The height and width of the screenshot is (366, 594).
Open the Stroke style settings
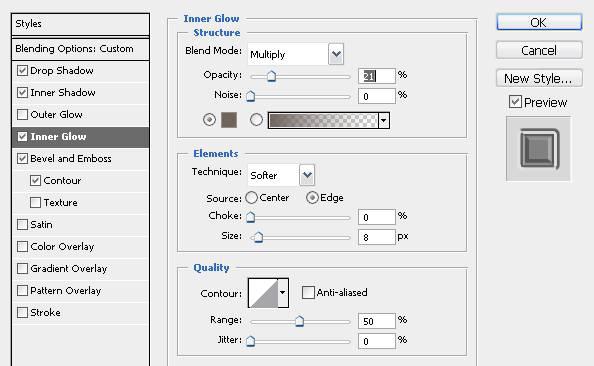coord(45,313)
